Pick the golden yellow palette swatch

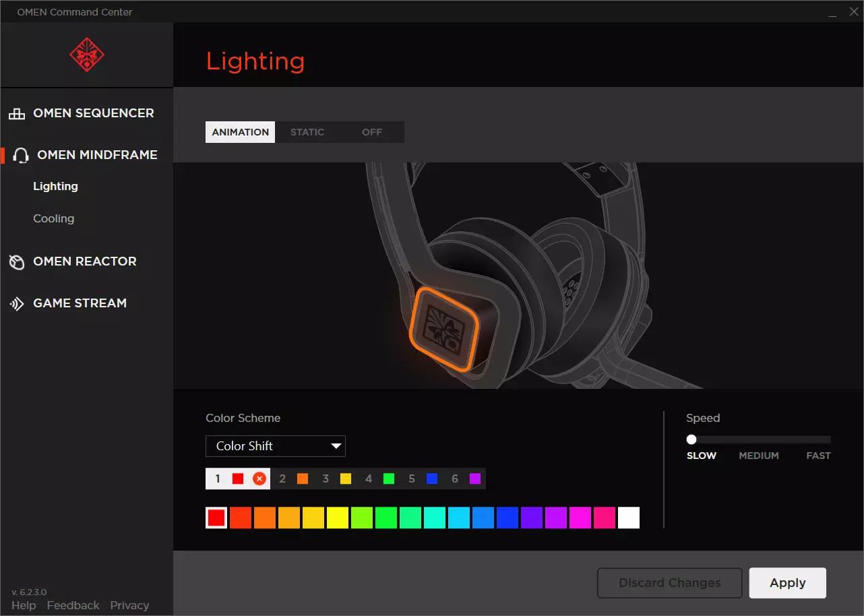point(313,518)
